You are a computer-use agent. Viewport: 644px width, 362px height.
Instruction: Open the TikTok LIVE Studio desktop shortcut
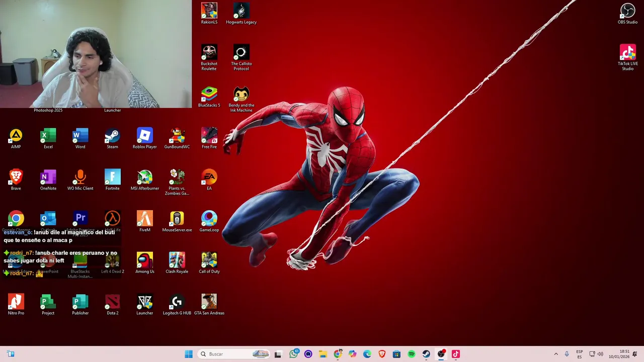pyautogui.click(x=627, y=57)
